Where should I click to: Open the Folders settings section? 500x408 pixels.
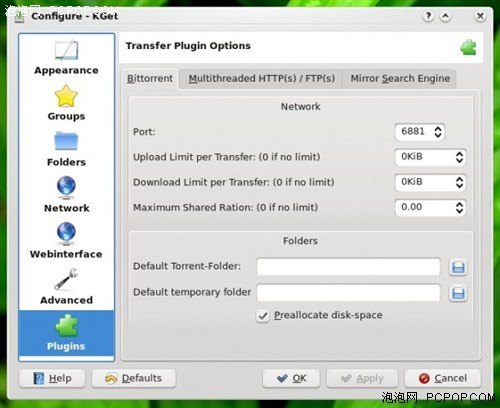66,149
